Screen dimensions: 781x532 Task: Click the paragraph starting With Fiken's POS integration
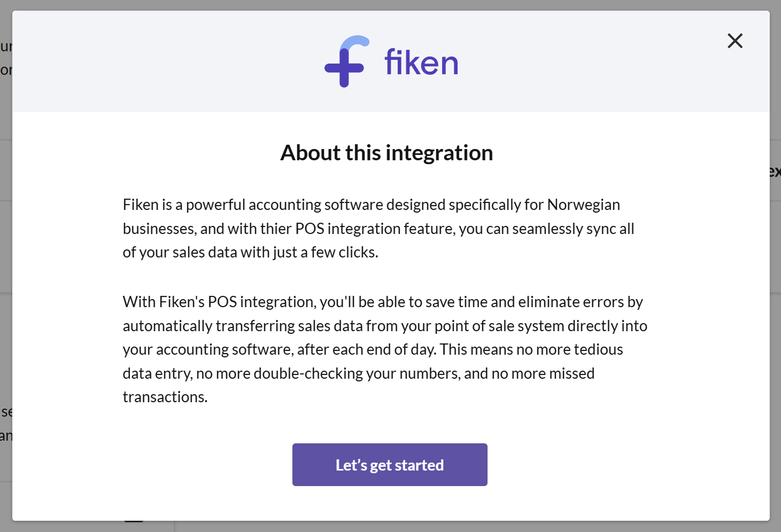click(385, 349)
